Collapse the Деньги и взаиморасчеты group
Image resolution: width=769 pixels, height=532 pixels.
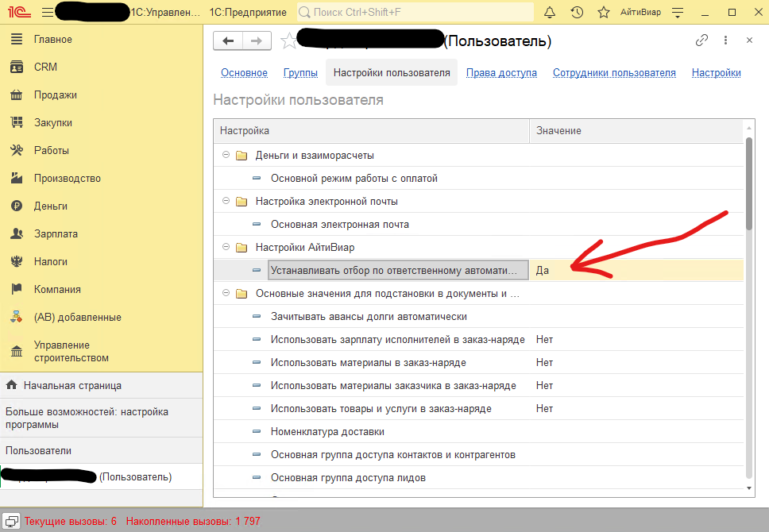(x=226, y=155)
